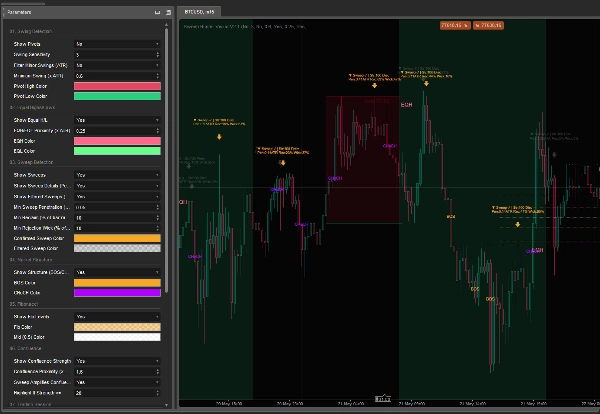Click the indicator title text at chart top-left

(245, 27)
